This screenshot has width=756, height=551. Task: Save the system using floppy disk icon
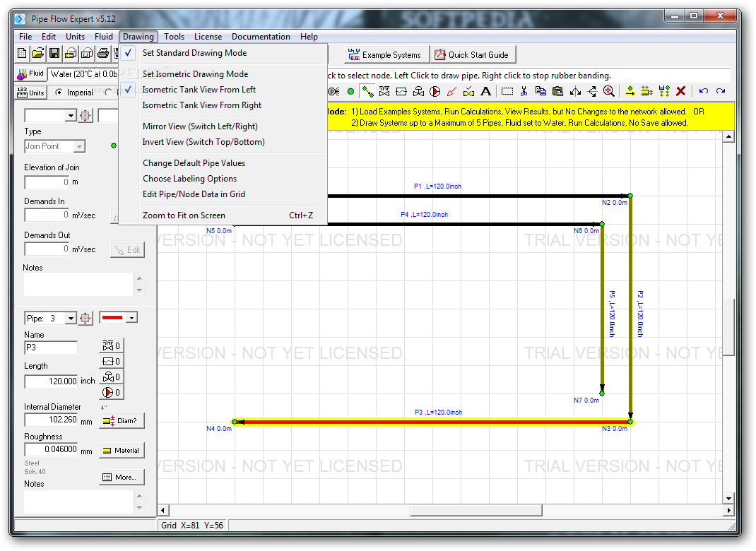(54, 54)
